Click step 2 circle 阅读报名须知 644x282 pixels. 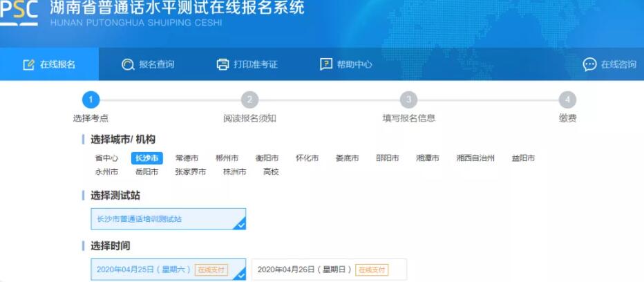[249, 100]
